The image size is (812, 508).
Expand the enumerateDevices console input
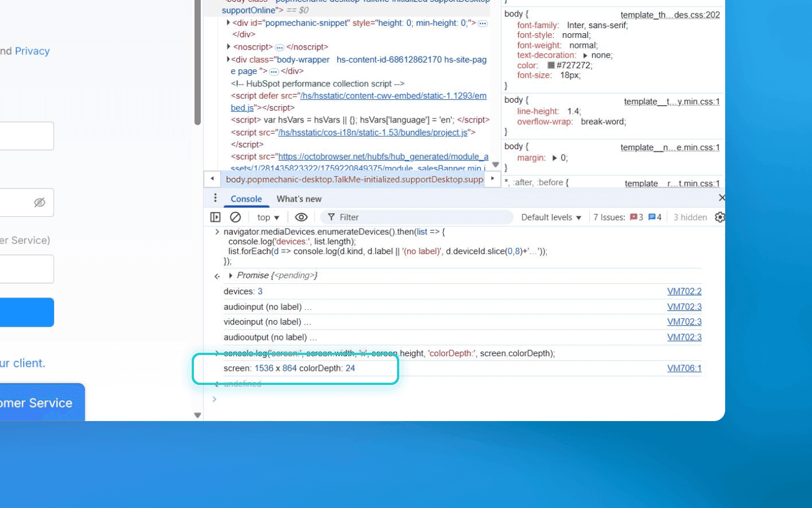click(x=217, y=232)
